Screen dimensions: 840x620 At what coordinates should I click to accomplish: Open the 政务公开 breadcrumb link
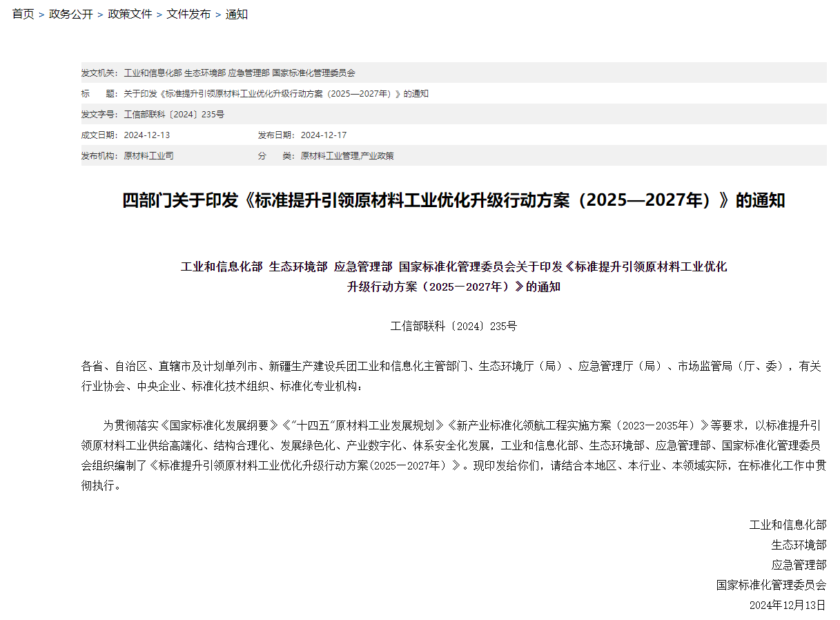[70, 14]
